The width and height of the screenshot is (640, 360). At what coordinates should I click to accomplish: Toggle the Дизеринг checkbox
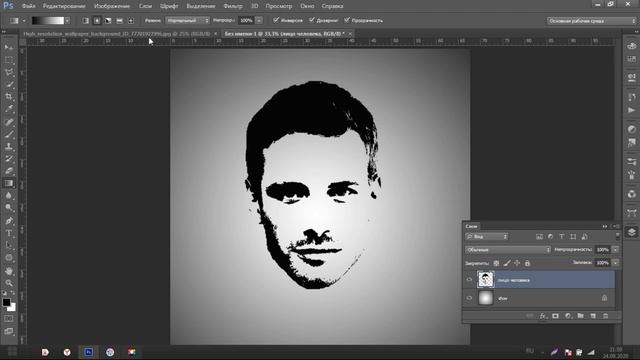click(312, 20)
